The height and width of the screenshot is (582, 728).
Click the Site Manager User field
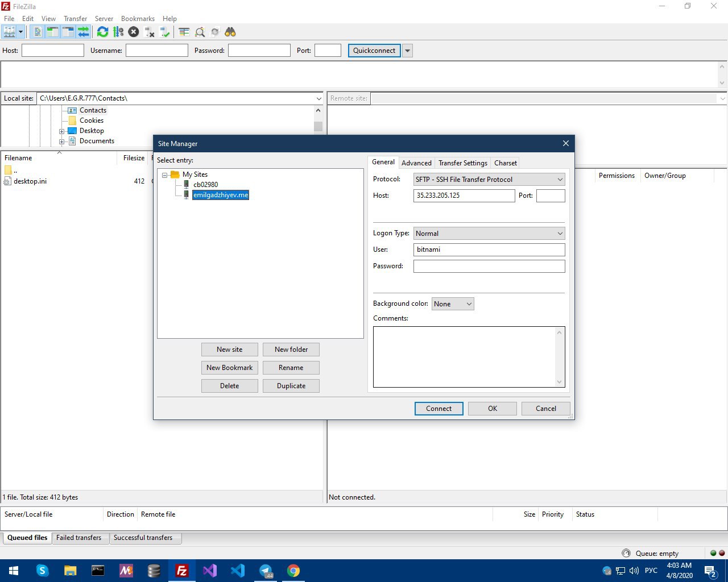tap(489, 250)
